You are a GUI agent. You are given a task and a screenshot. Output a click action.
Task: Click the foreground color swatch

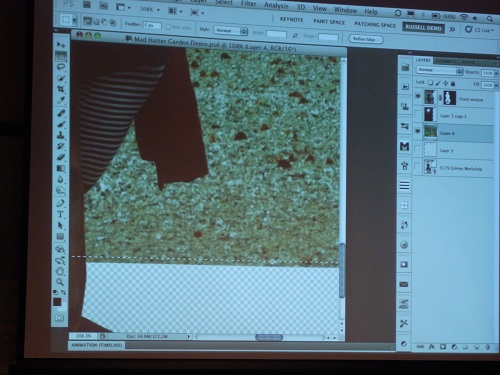tap(57, 302)
